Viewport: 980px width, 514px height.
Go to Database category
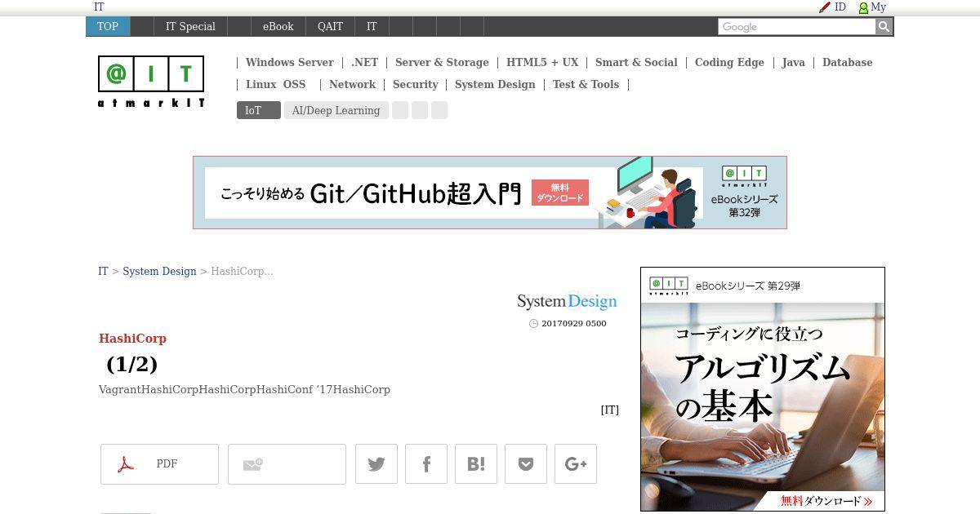click(x=847, y=63)
